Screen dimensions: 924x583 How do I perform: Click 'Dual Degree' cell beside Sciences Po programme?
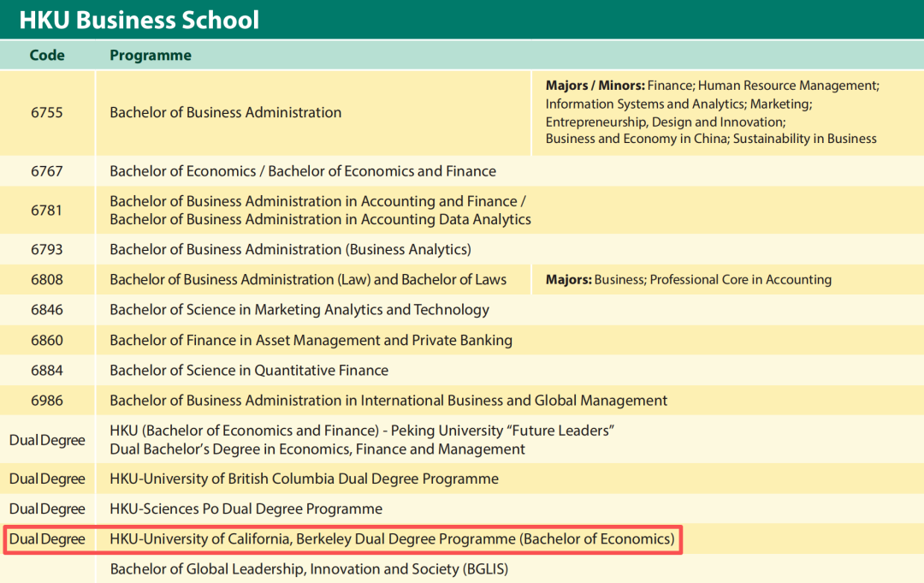point(47,509)
